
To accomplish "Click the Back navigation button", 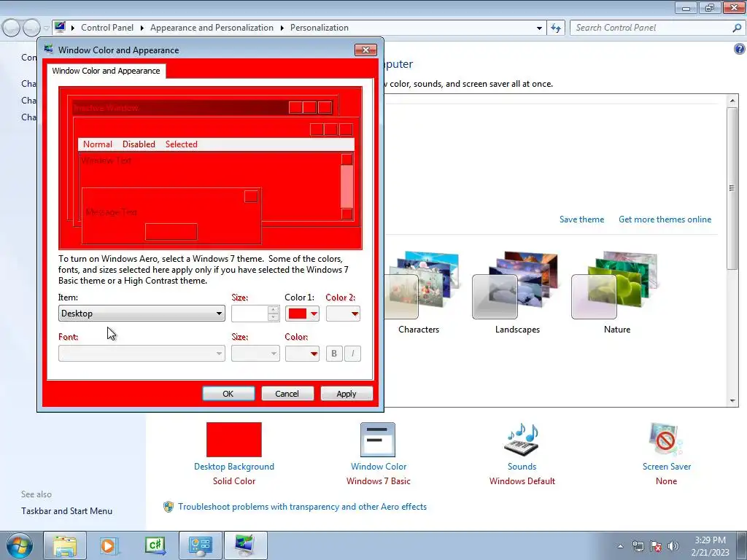I will tap(12, 28).
